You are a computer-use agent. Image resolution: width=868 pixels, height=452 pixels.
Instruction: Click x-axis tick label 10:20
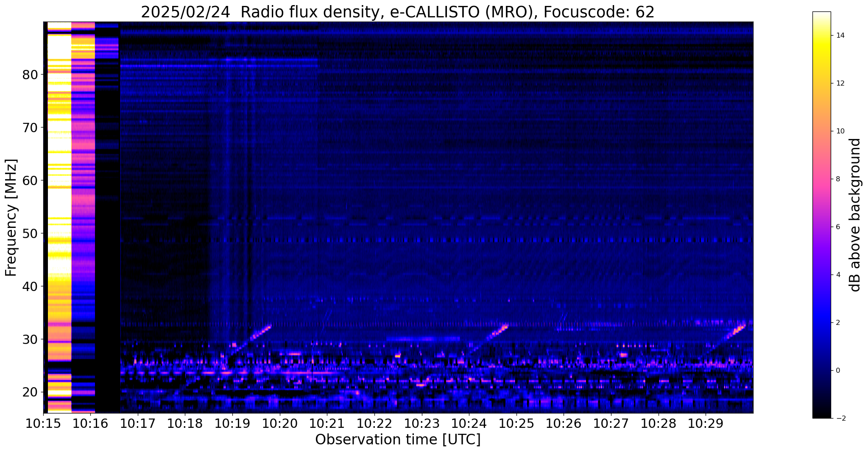tap(280, 423)
